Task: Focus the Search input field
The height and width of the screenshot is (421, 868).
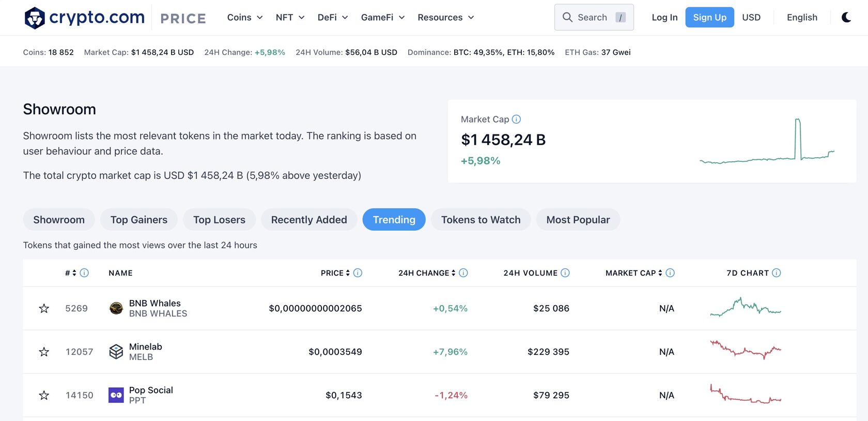Action: tap(594, 18)
